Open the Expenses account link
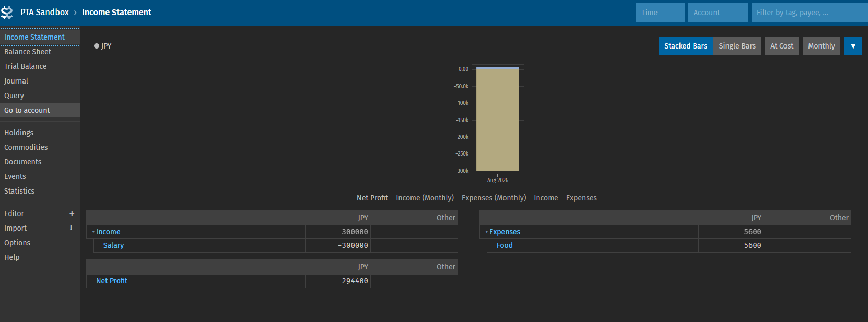Viewport: 868px width, 322px height. click(505, 232)
